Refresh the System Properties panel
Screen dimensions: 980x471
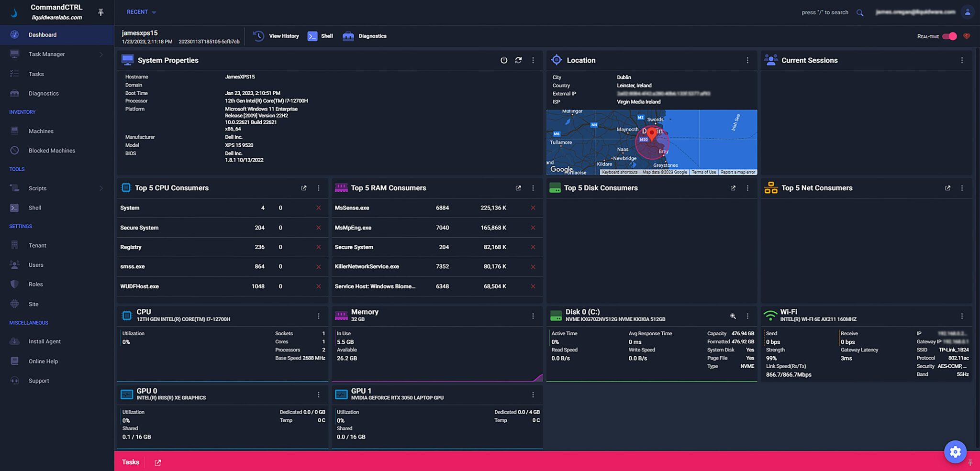point(519,60)
